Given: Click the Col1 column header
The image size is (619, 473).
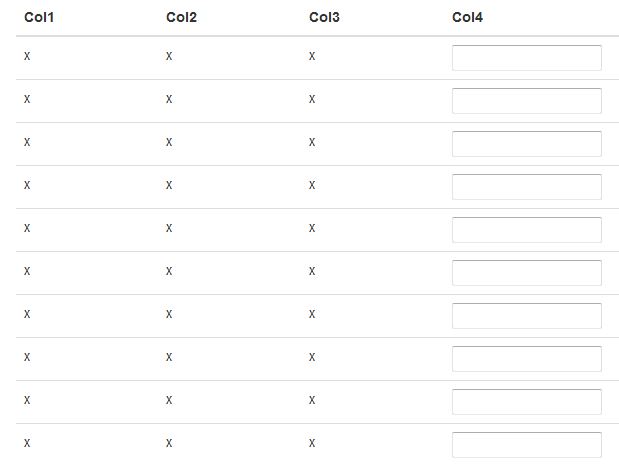Looking at the screenshot, I should pos(39,17).
